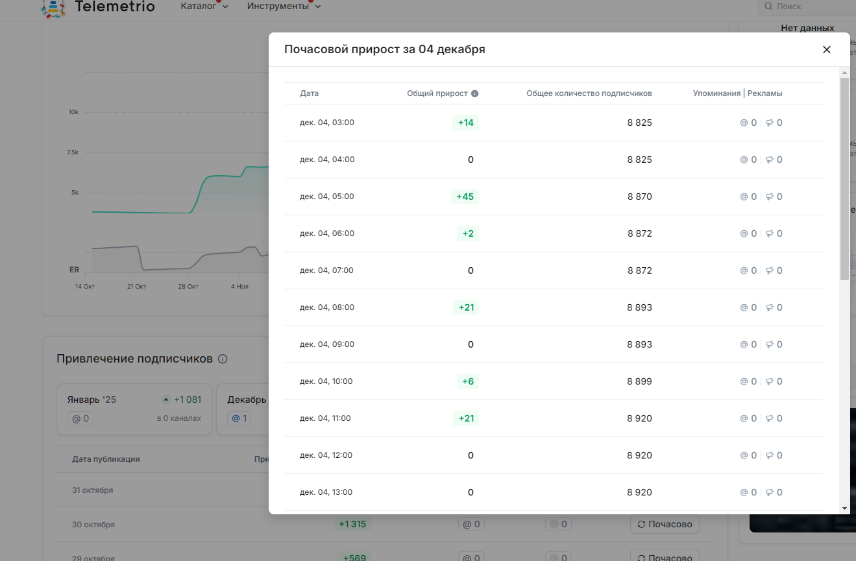Select the дек. 04, 03:00 date cell

point(327,122)
